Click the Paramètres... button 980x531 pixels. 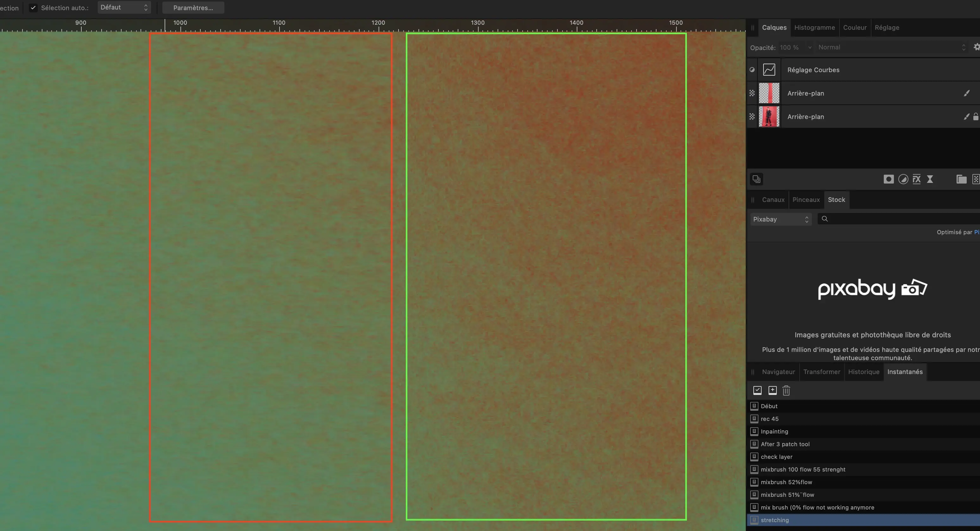193,8
